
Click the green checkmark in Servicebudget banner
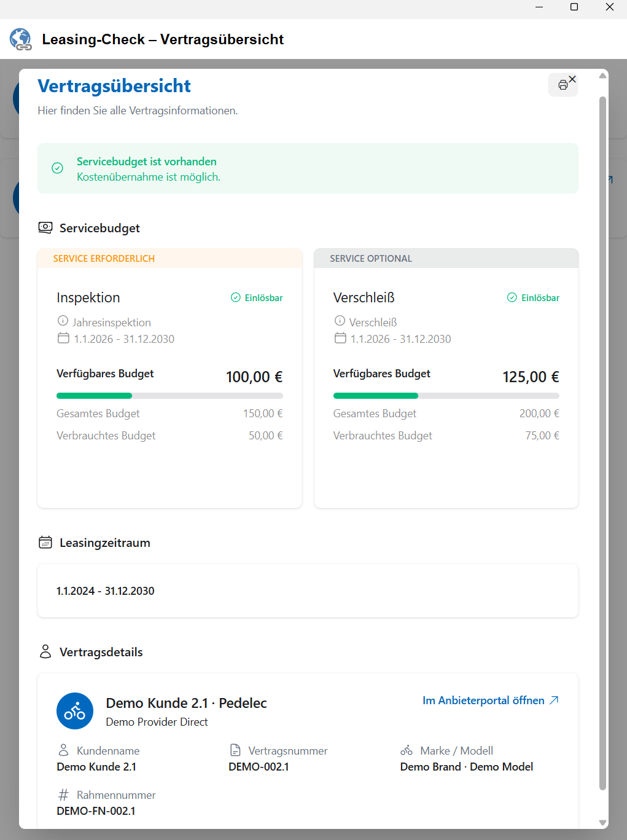tap(57, 168)
